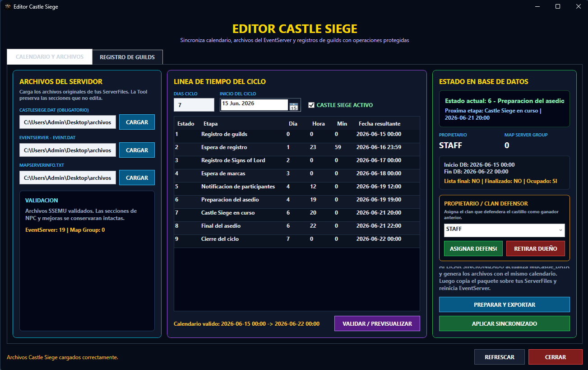
Task: Click the Estado column header
Action: click(186, 123)
